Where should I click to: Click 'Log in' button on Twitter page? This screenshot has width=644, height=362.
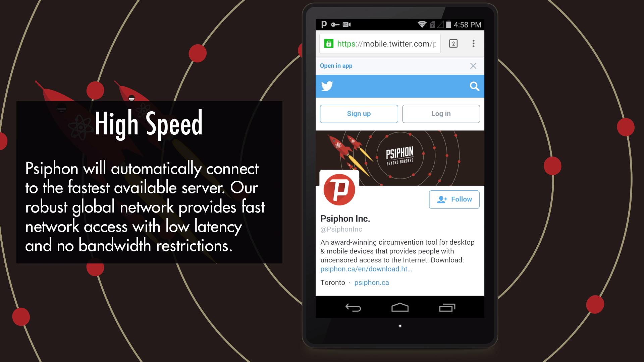pos(441,114)
